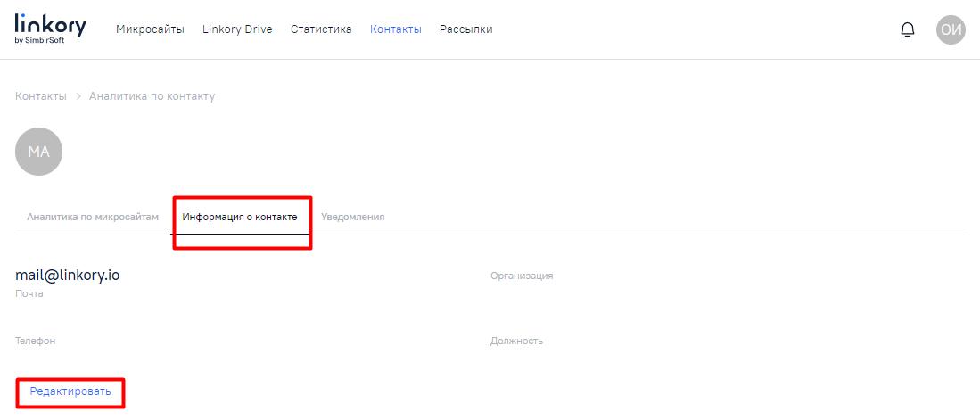Click the MA contact avatar

(x=38, y=152)
